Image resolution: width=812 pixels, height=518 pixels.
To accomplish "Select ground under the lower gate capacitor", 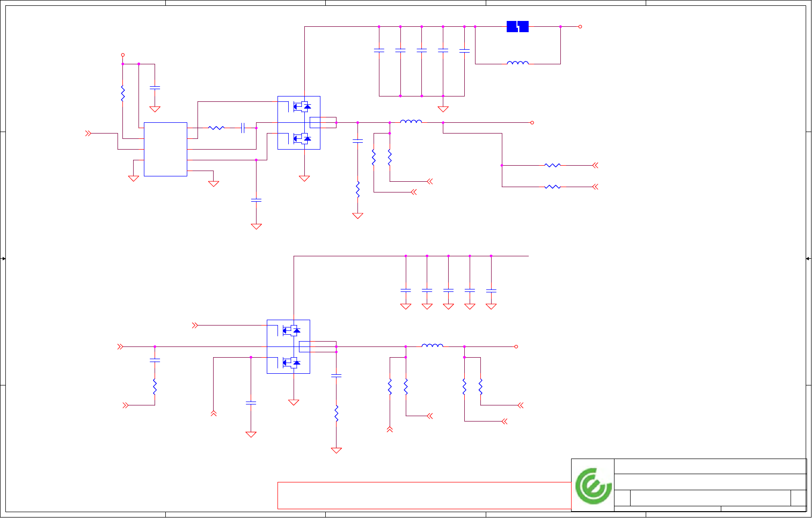I will [251, 434].
